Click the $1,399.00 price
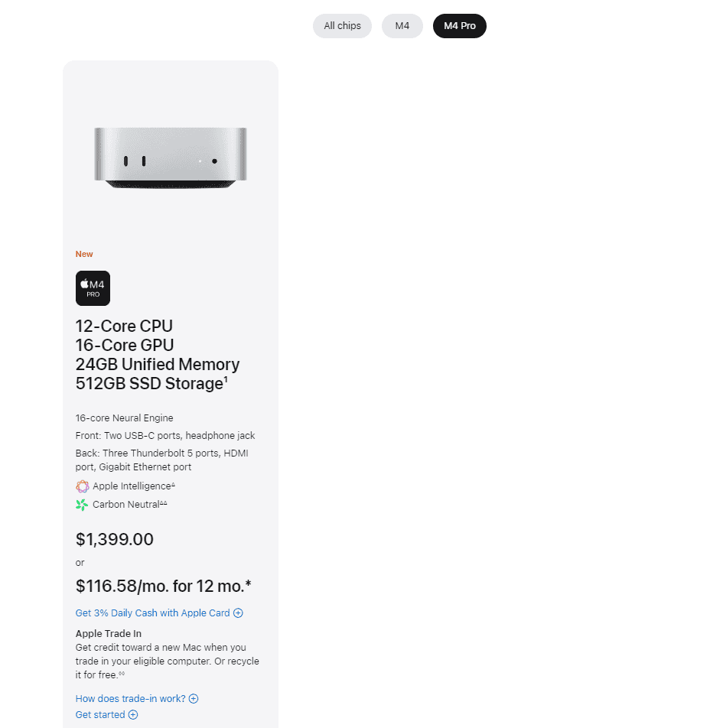 [x=115, y=539]
